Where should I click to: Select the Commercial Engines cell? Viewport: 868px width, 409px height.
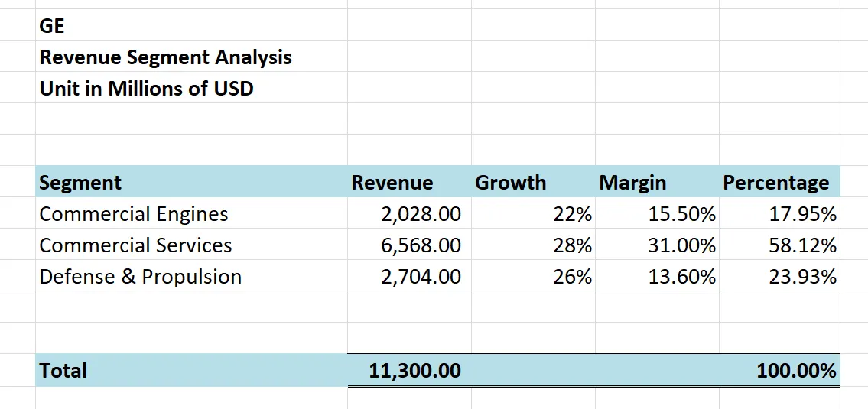(134, 214)
